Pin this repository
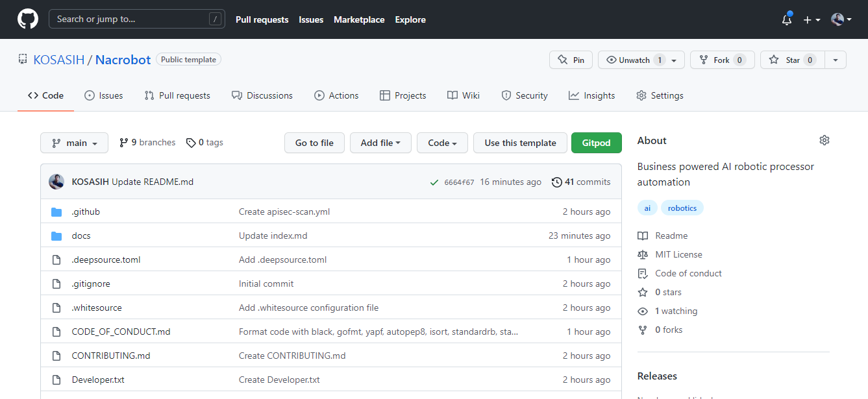The height and width of the screenshot is (399, 868). [571, 60]
